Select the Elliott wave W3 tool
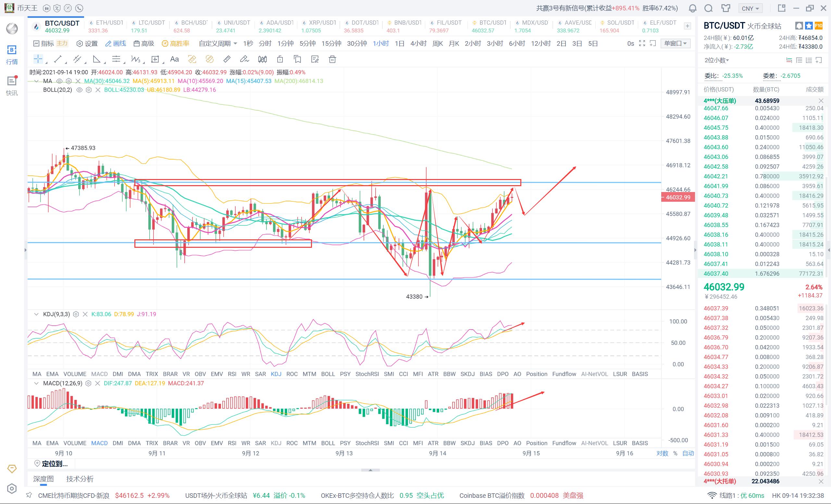Viewport: 831px width, 504px height. tap(136, 59)
